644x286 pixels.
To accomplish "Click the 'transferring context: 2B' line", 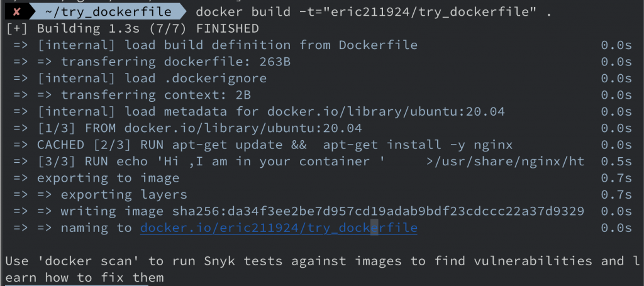I will [156, 95].
